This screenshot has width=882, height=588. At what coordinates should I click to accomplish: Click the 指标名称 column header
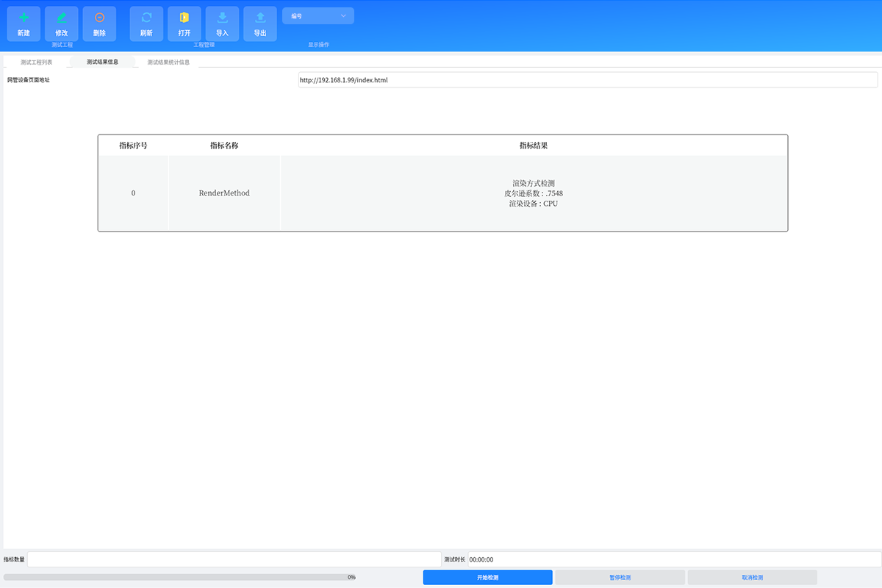point(224,146)
